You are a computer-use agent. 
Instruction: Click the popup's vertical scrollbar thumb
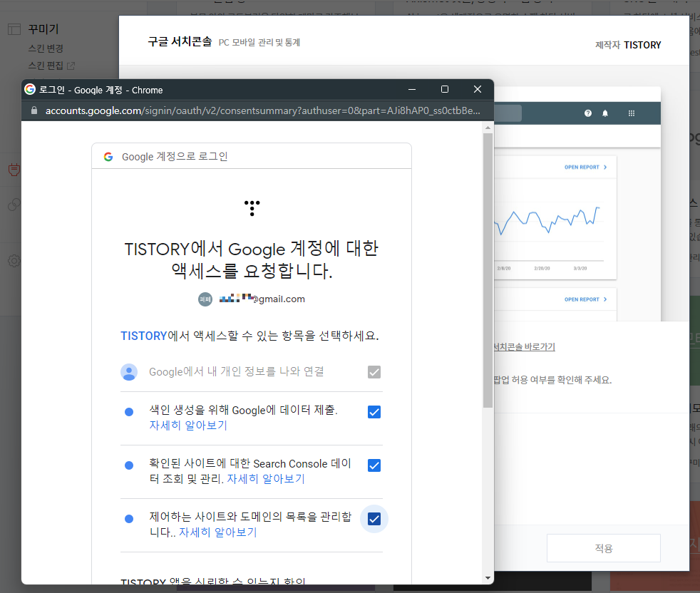(x=488, y=270)
